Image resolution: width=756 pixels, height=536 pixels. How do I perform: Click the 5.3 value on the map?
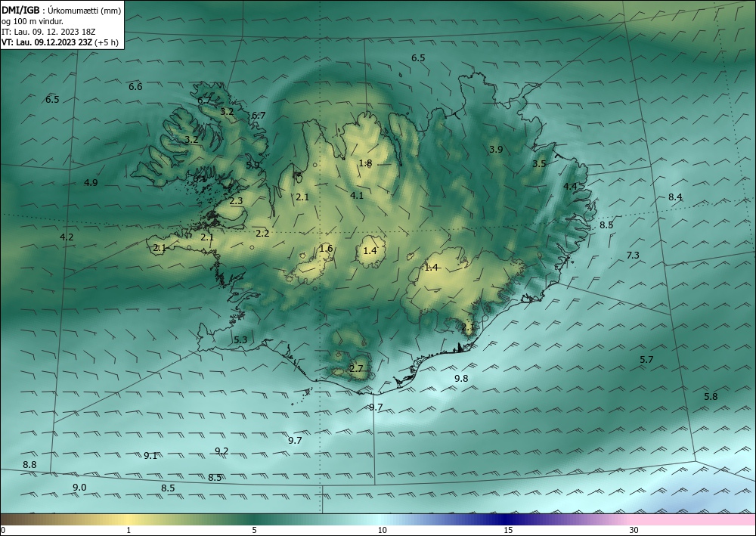[240, 340]
